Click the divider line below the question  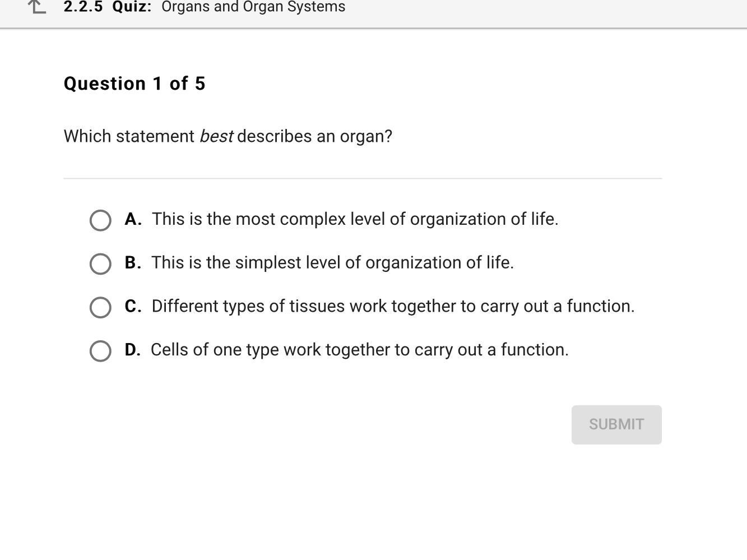click(363, 178)
